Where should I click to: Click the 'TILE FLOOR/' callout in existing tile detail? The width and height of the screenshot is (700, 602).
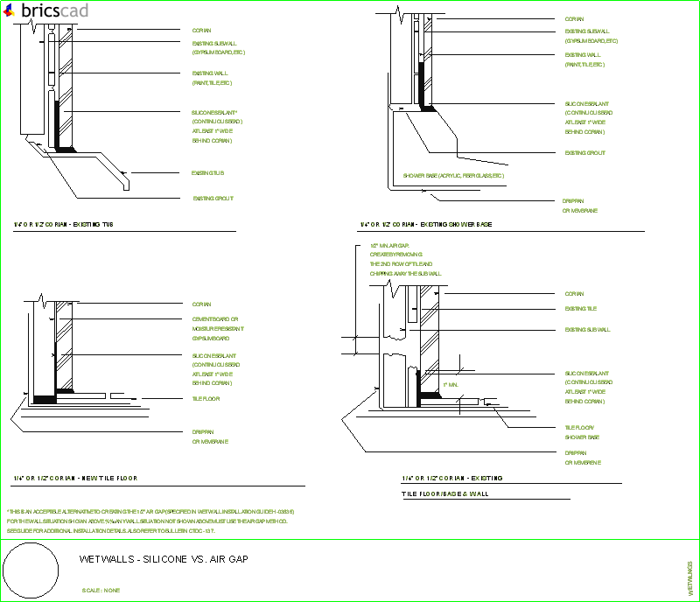pos(579,428)
